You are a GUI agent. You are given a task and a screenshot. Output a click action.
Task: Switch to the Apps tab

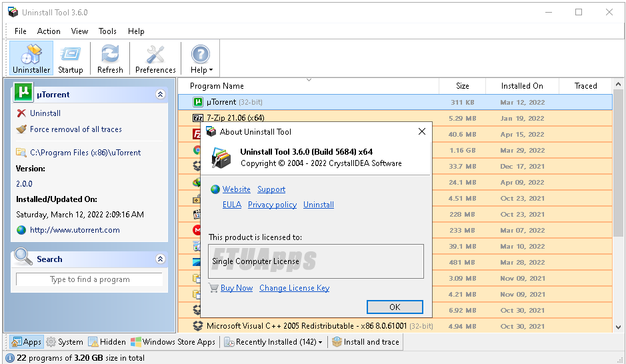(27, 342)
